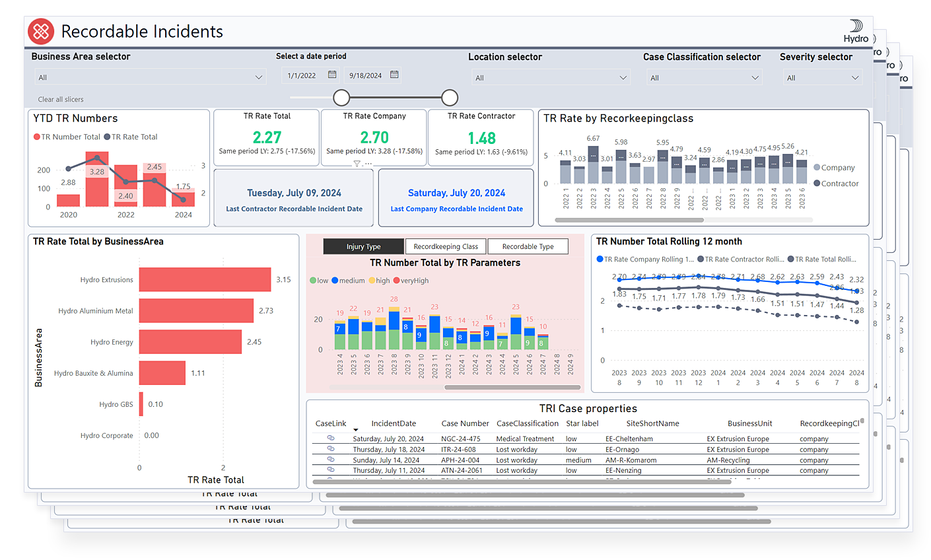Viewport: 931px width, 560px height.
Task: Click medium severity legend marker
Action: [335, 281]
